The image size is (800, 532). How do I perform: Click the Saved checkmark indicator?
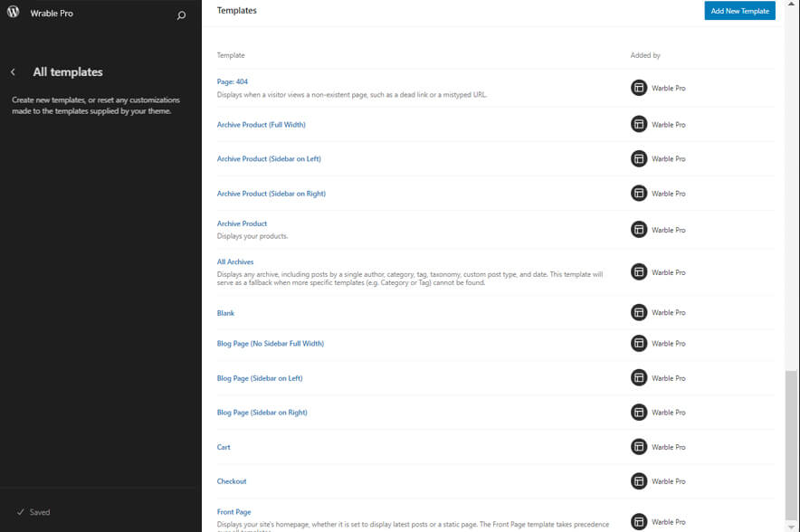(x=22, y=512)
